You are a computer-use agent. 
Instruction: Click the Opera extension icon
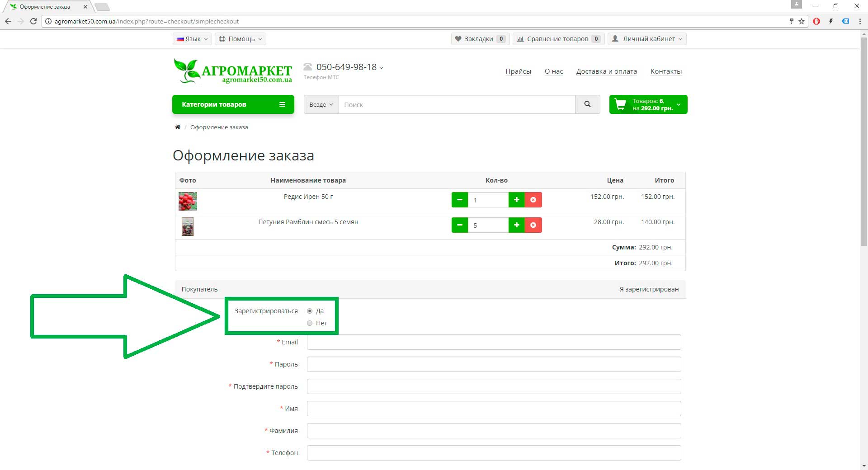pos(816,21)
